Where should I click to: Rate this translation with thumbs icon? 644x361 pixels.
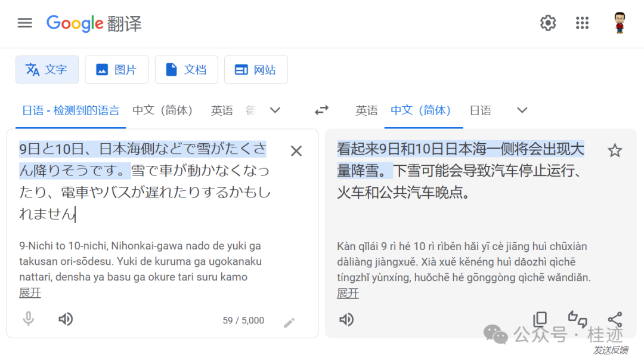tap(577, 319)
